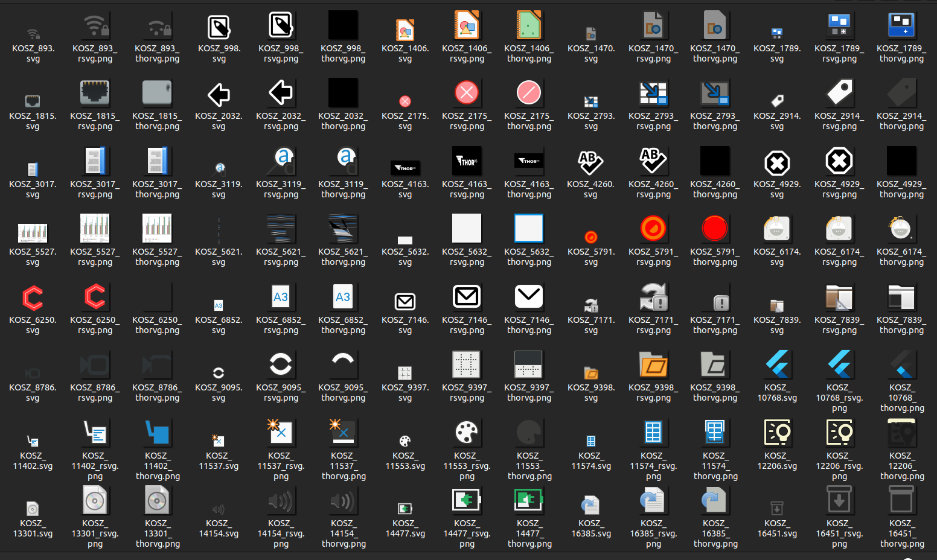Click the KOSZ_1406_thorvg.png green document file
Screen dimensions: 937x560
pos(529,25)
